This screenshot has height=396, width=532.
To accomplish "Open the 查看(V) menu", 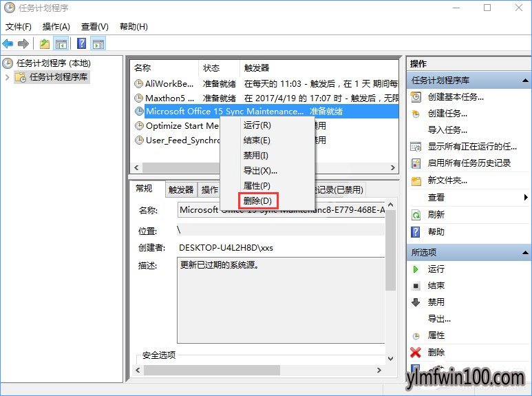I will (95, 26).
